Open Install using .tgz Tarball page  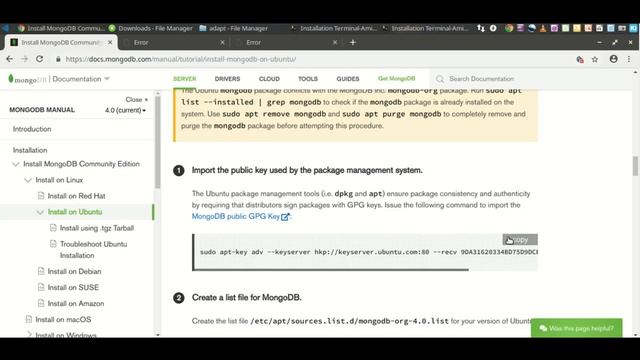click(97, 228)
